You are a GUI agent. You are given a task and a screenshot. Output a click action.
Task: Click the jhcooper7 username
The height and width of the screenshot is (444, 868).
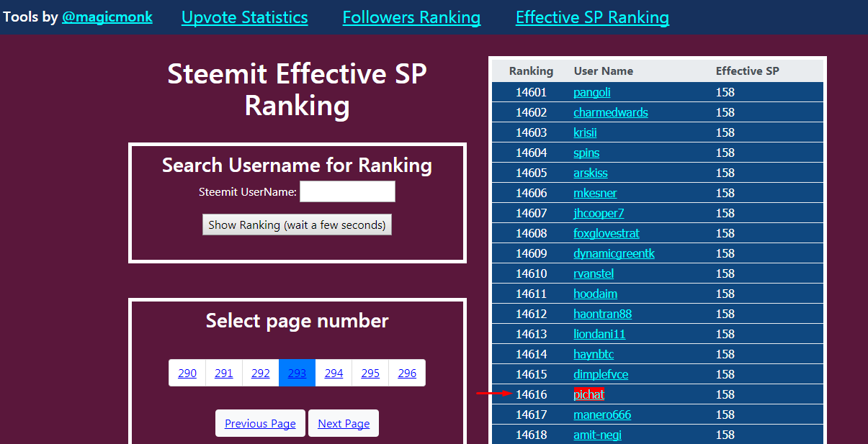(x=599, y=213)
